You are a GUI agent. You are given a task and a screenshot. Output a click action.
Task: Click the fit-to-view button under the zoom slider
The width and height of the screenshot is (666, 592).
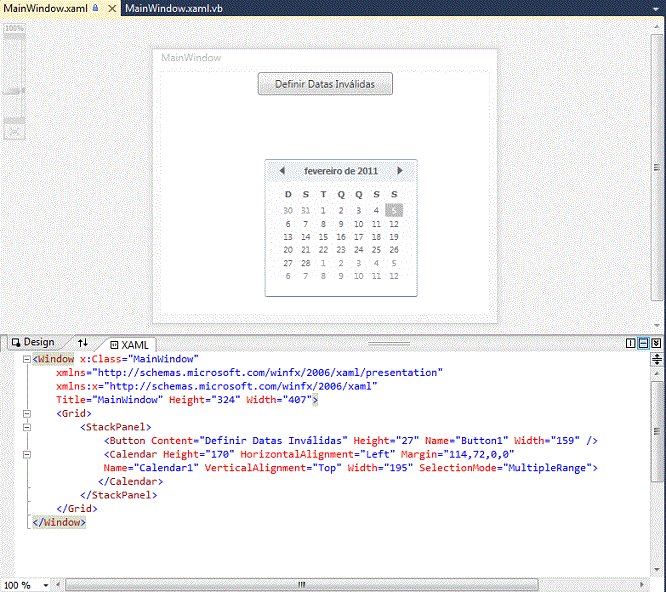14,132
